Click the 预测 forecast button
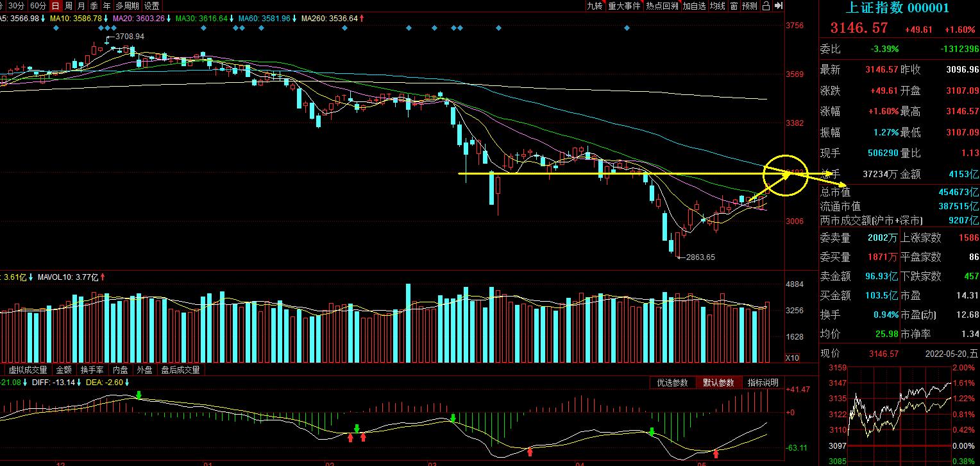Viewport: 980px width, 466px height. [x=749, y=6]
